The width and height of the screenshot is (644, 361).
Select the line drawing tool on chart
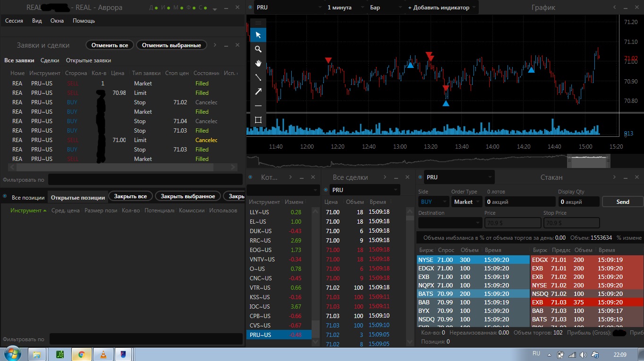[258, 77]
